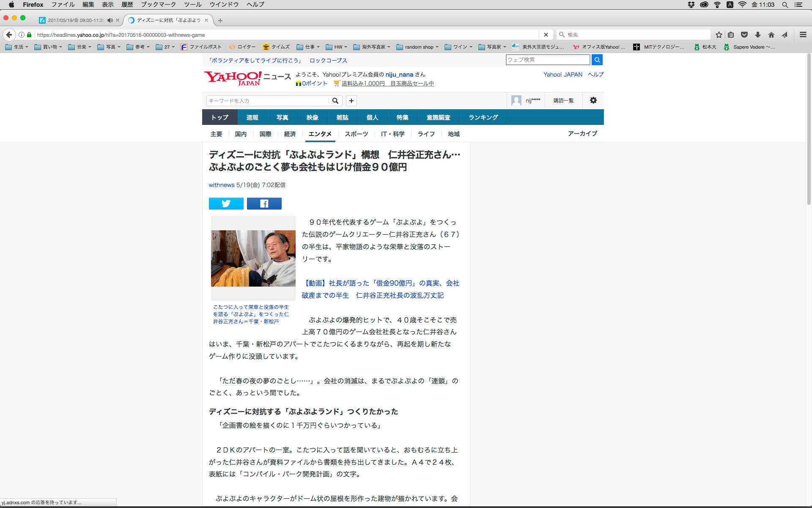Expand the 生活 bookmarks folder

tap(17, 47)
